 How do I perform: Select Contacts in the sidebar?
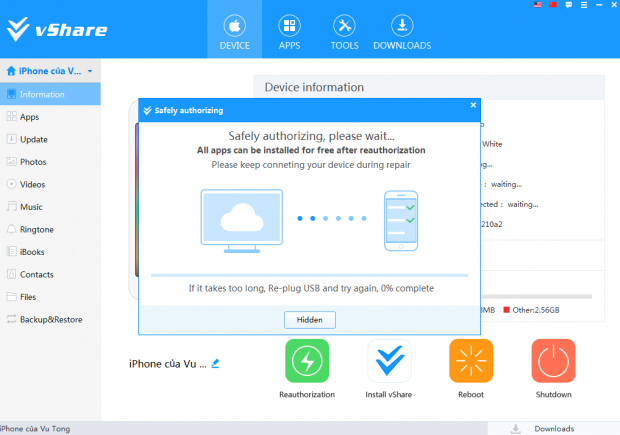(37, 274)
